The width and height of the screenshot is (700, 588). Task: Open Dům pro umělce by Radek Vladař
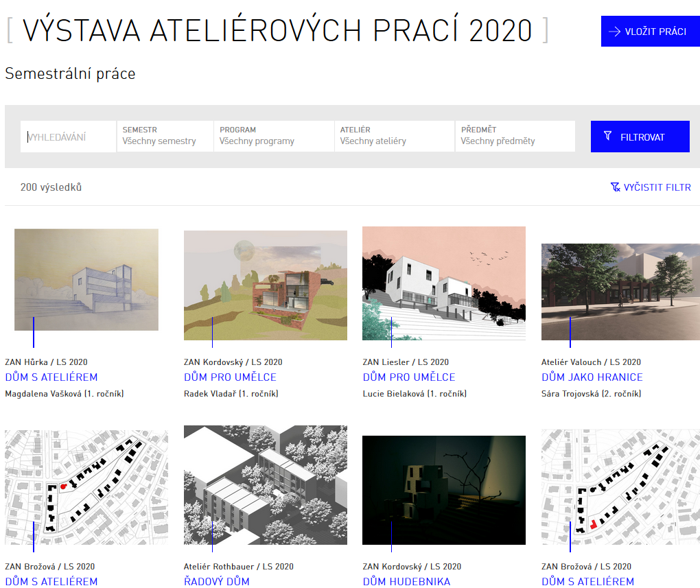231,377
